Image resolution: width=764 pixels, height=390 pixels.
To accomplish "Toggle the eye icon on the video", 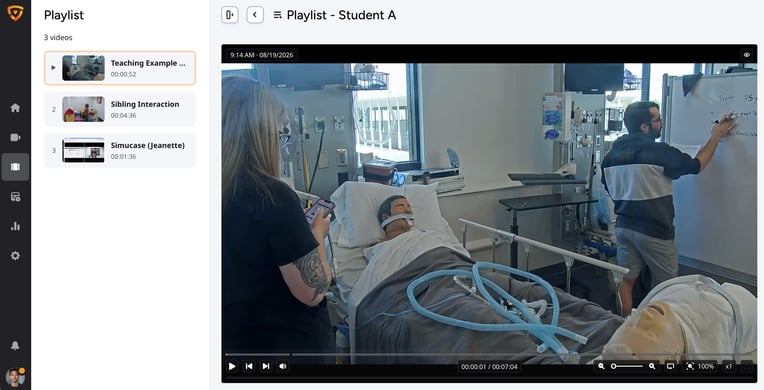I will pyautogui.click(x=746, y=55).
